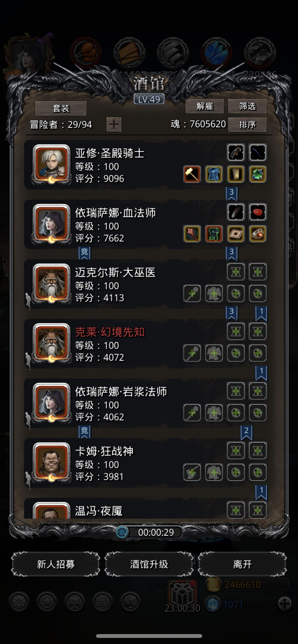This screenshot has width=298, height=644.
Task: Tap the empty weapon slot of 迈克尔斯·大巫医
Action: tap(192, 293)
